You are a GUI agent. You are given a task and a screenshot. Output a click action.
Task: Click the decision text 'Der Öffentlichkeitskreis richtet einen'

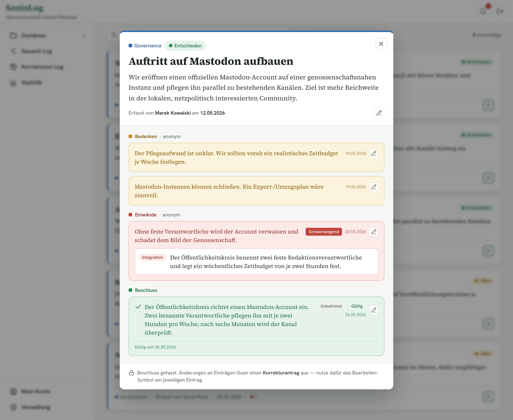click(227, 320)
